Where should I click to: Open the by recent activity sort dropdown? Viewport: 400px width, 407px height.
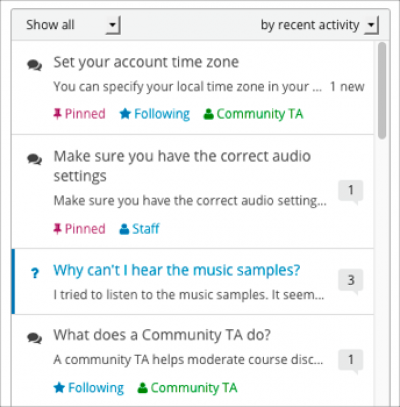319,25
